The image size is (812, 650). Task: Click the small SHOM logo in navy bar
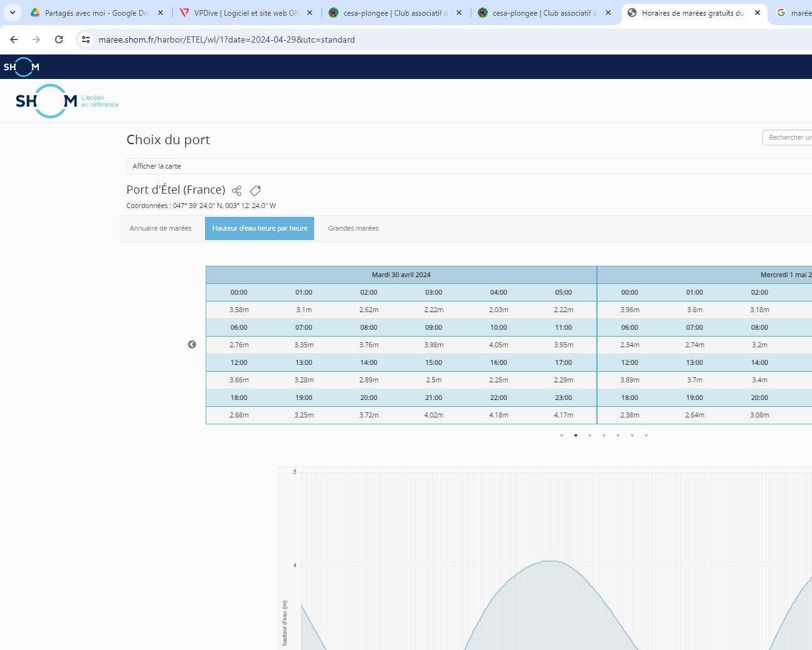21,67
